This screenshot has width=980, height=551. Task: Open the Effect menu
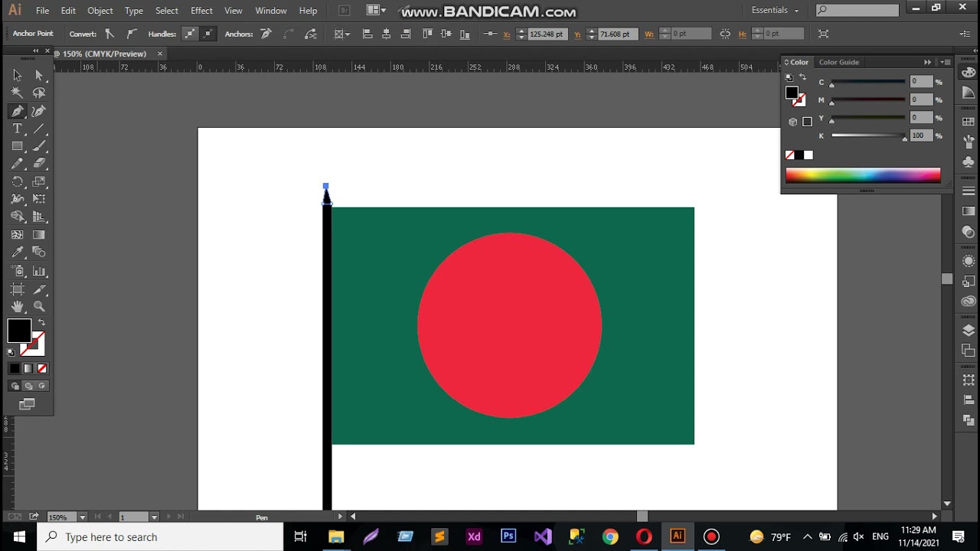click(201, 11)
